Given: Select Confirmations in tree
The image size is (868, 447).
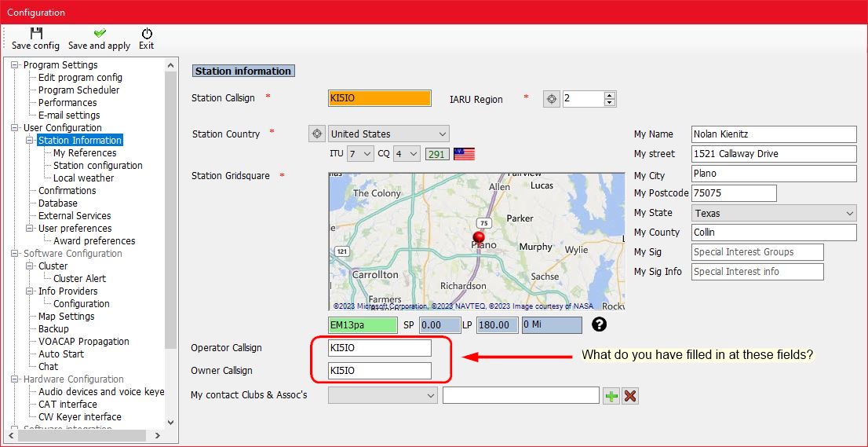Looking at the screenshot, I should (x=67, y=191).
